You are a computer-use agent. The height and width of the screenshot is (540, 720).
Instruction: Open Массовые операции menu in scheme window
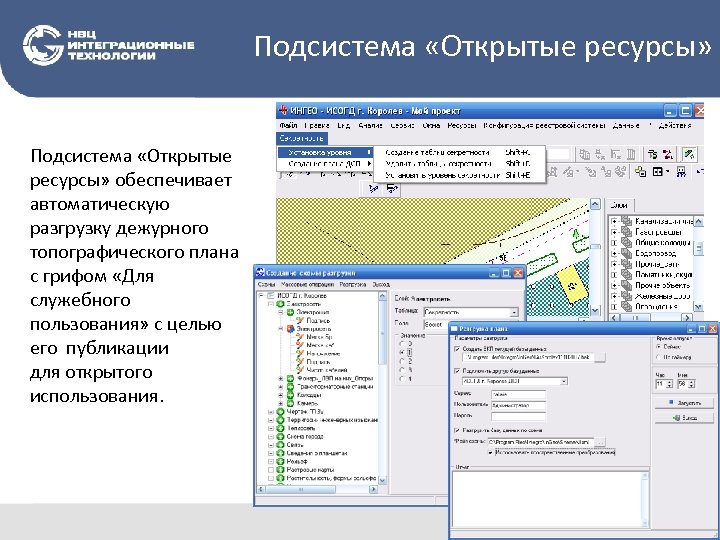[x=307, y=285]
